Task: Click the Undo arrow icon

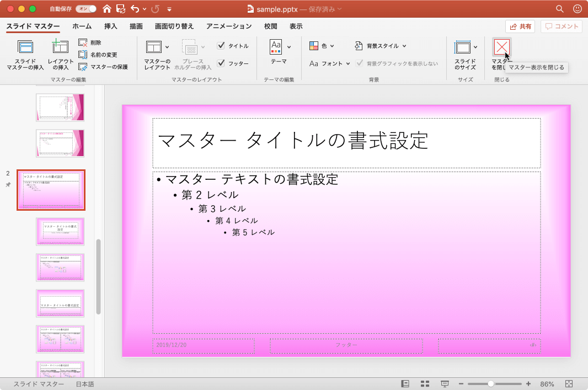Action: [x=135, y=9]
